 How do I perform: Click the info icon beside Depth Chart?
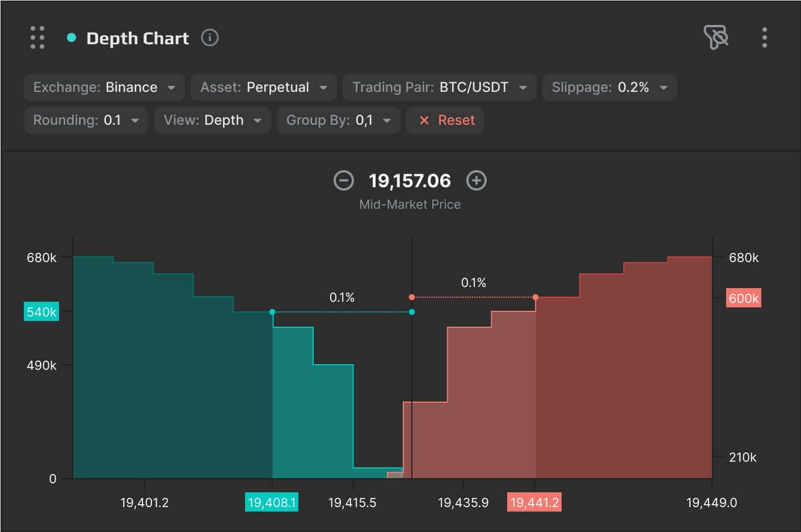pos(210,37)
